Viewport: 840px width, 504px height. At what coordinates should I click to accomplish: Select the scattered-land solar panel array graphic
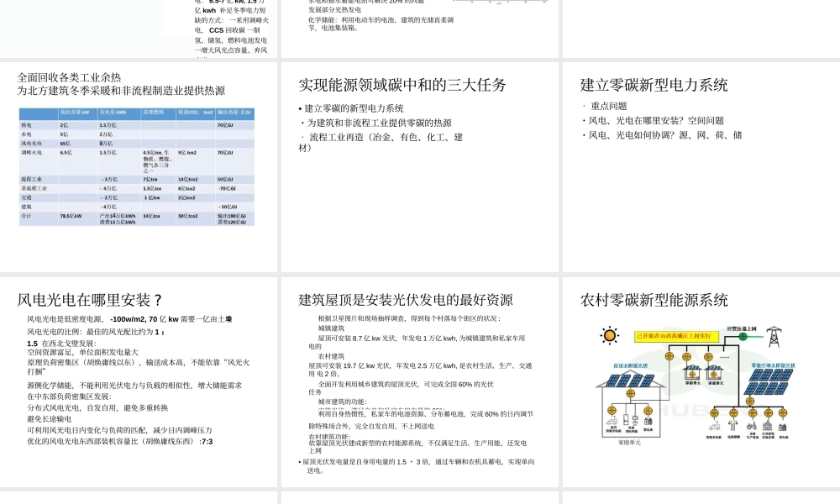point(769,382)
